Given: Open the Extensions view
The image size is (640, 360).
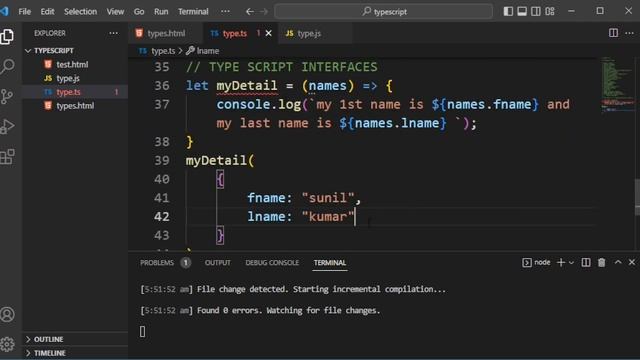Looking at the screenshot, I should pos(7,156).
